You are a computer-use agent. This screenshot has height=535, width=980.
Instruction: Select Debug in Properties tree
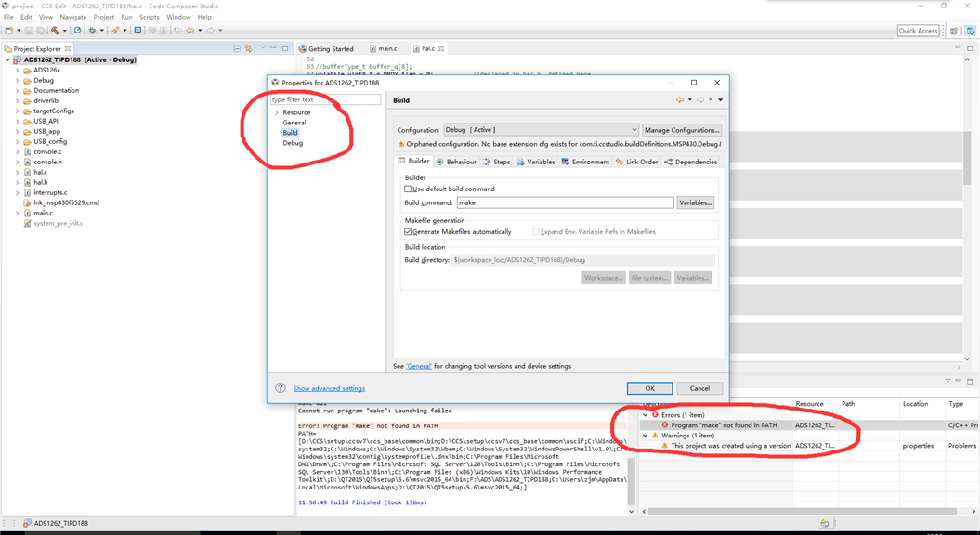pos(293,143)
